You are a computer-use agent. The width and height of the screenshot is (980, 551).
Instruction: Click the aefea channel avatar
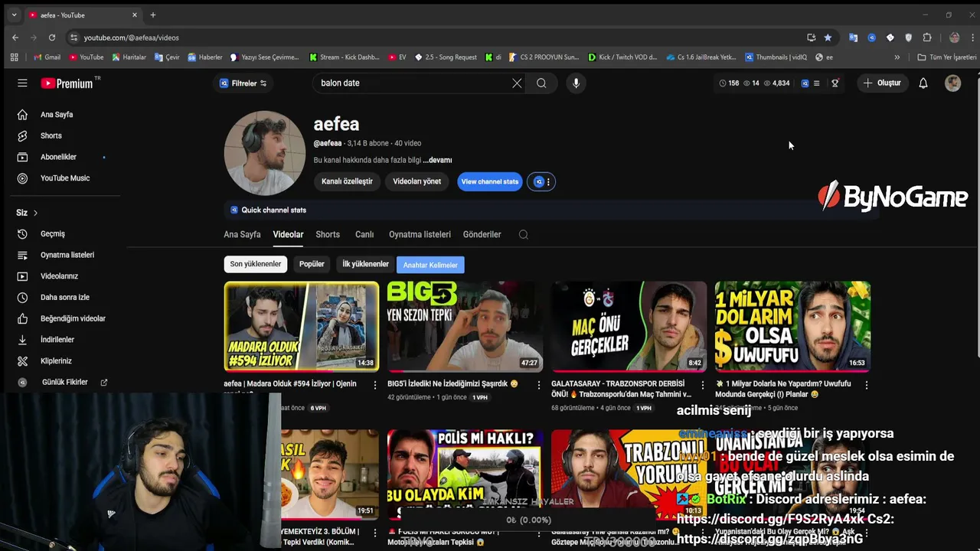(x=264, y=153)
